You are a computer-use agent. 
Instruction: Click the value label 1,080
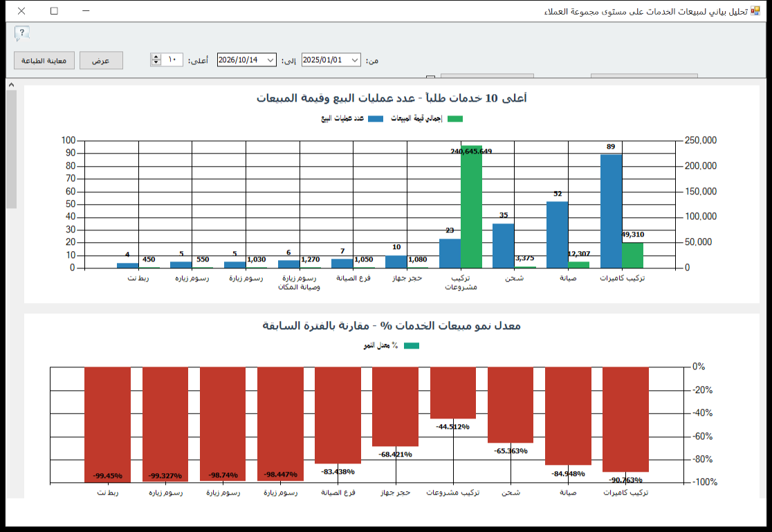(418, 259)
